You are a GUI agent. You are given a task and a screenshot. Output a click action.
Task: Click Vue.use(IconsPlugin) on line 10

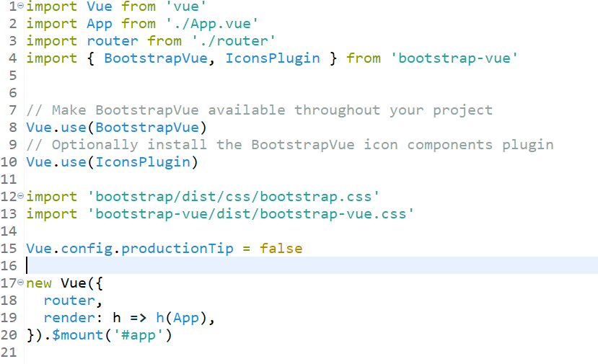[112, 162]
